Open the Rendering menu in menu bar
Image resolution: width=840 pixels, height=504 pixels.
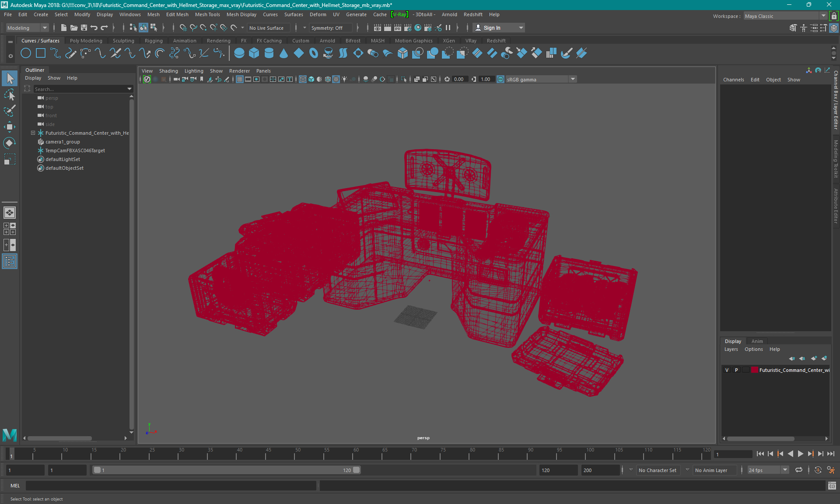[x=219, y=40]
